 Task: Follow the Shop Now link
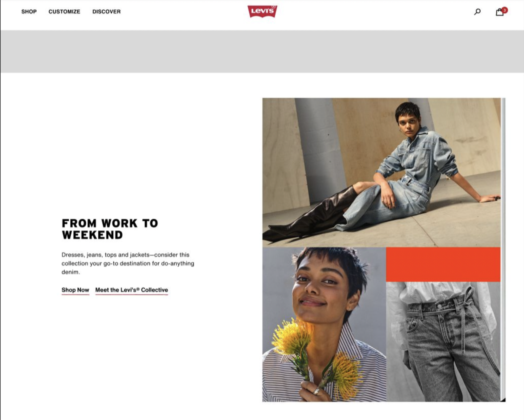[75, 290]
